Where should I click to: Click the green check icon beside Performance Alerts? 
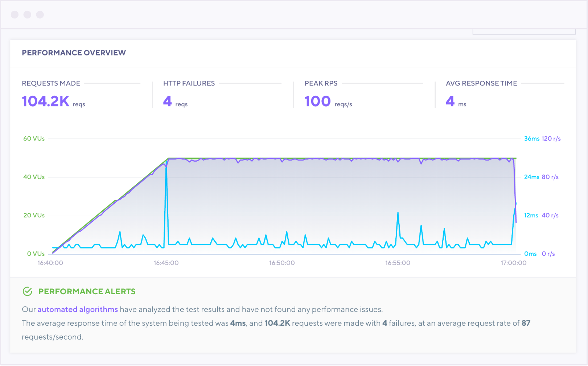coord(28,291)
